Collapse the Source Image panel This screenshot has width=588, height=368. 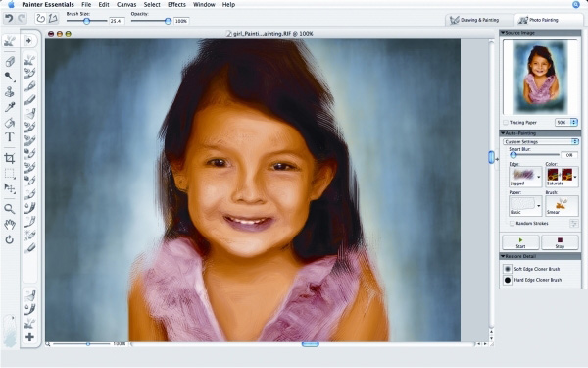(x=503, y=33)
